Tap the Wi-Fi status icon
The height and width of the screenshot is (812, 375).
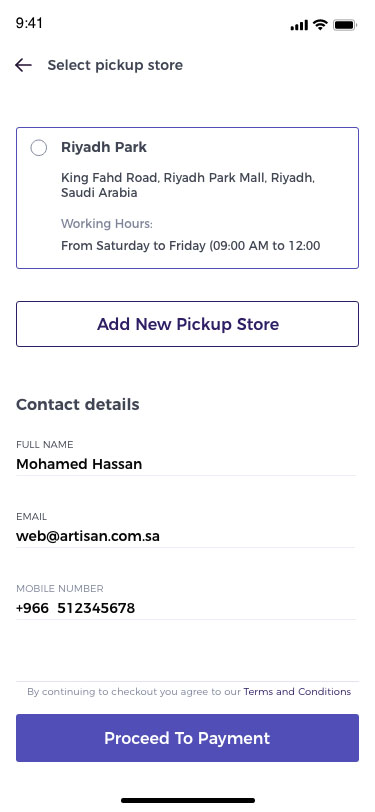tap(321, 24)
